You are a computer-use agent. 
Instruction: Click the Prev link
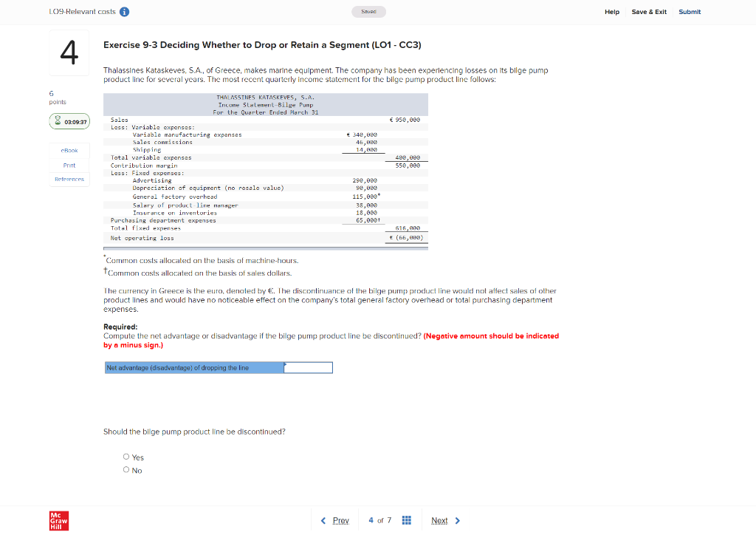pos(341,520)
